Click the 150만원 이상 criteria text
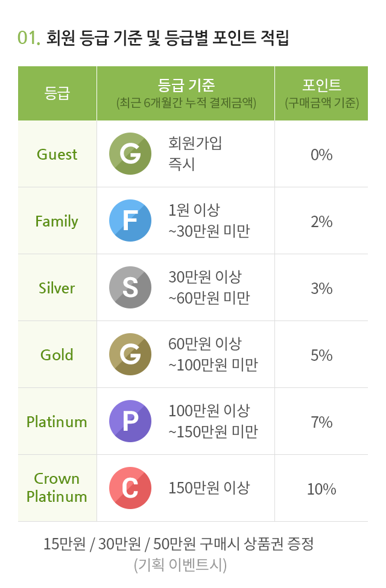Image resolution: width=386 pixels, height=588 pixels. (x=209, y=488)
